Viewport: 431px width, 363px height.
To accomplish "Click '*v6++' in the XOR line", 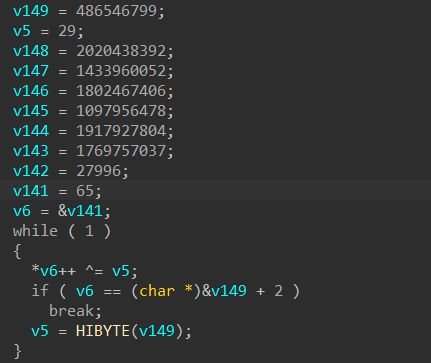I will pos(53,271).
